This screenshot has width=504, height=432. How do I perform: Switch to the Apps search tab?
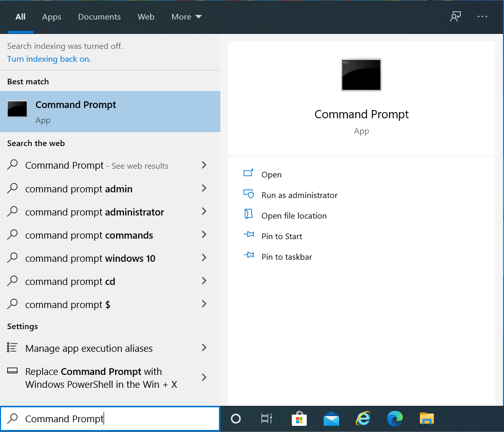pyautogui.click(x=51, y=16)
